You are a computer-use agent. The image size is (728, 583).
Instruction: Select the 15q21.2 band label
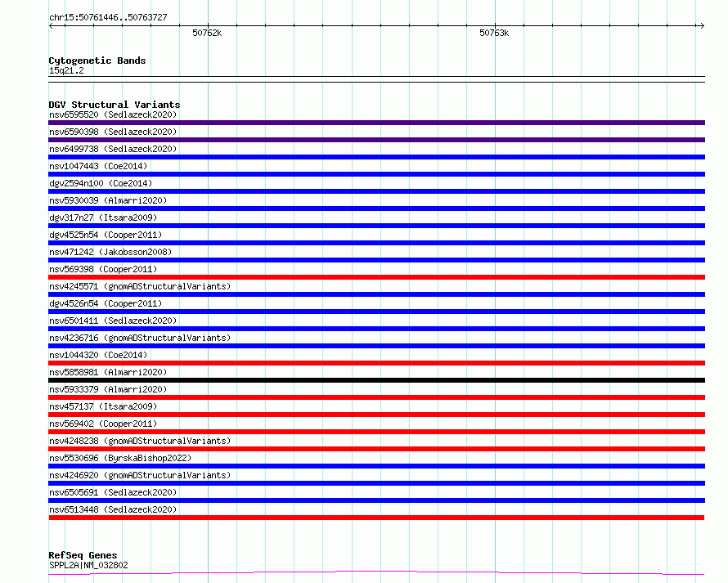point(66,70)
